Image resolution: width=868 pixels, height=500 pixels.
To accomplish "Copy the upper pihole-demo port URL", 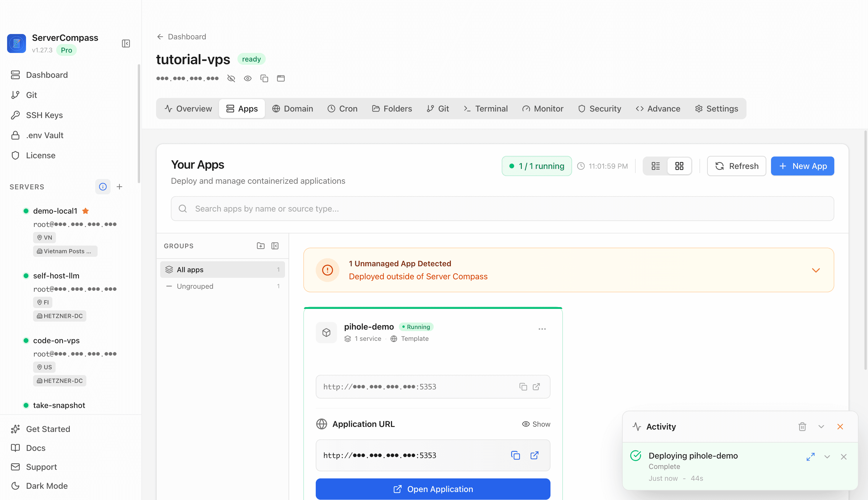I will (x=523, y=387).
